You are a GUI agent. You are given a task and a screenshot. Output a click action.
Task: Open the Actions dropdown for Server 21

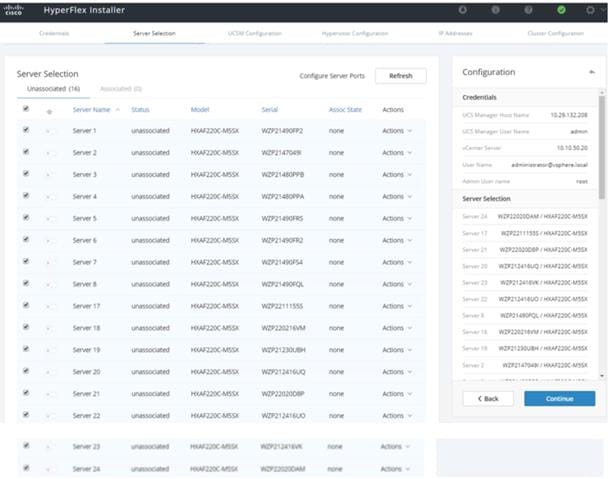[x=397, y=394]
